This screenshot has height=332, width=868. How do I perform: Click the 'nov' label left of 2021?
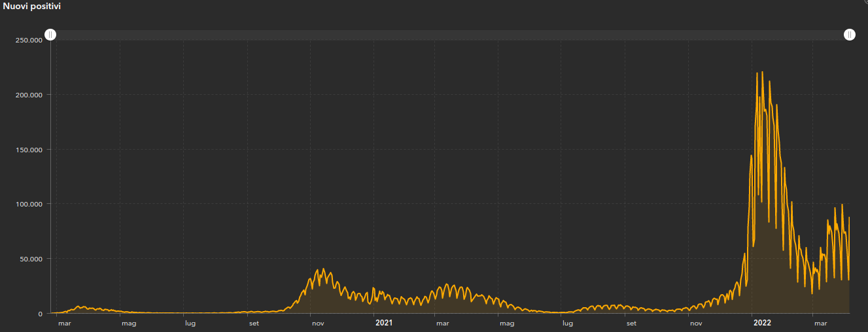click(318, 323)
